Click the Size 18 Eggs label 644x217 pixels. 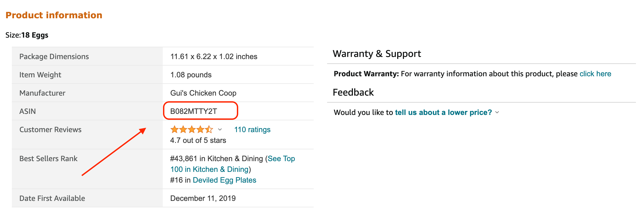(x=27, y=35)
